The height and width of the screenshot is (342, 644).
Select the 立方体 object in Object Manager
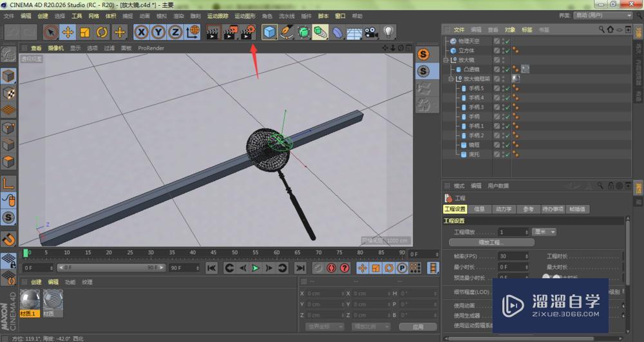466,50
